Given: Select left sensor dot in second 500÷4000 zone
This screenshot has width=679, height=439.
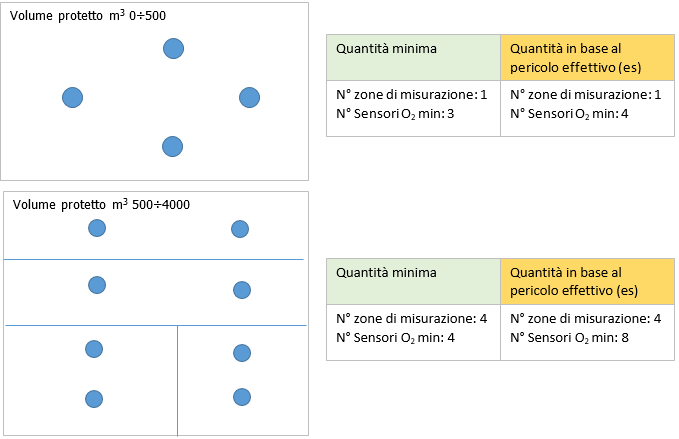Looking at the screenshot, I should (x=97, y=285).
